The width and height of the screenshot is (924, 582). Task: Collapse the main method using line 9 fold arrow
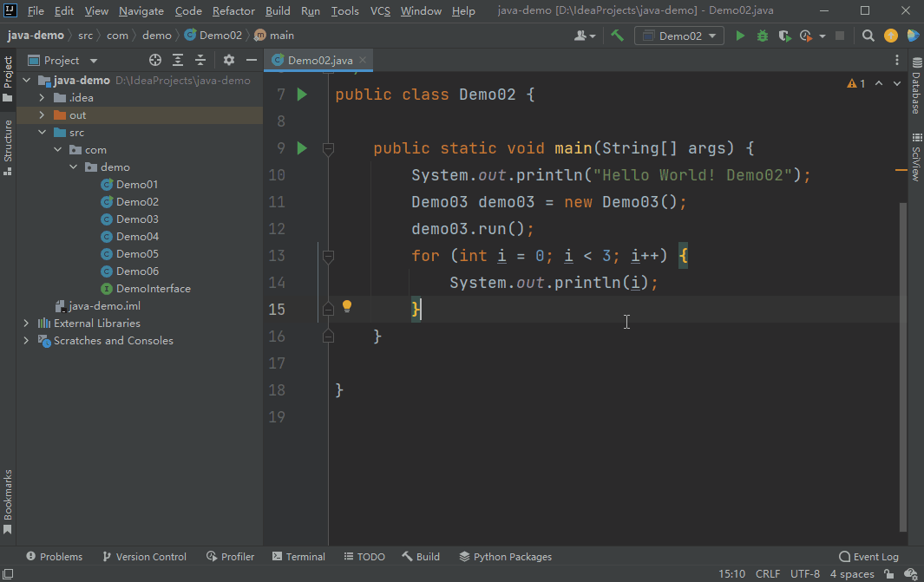pyautogui.click(x=328, y=148)
